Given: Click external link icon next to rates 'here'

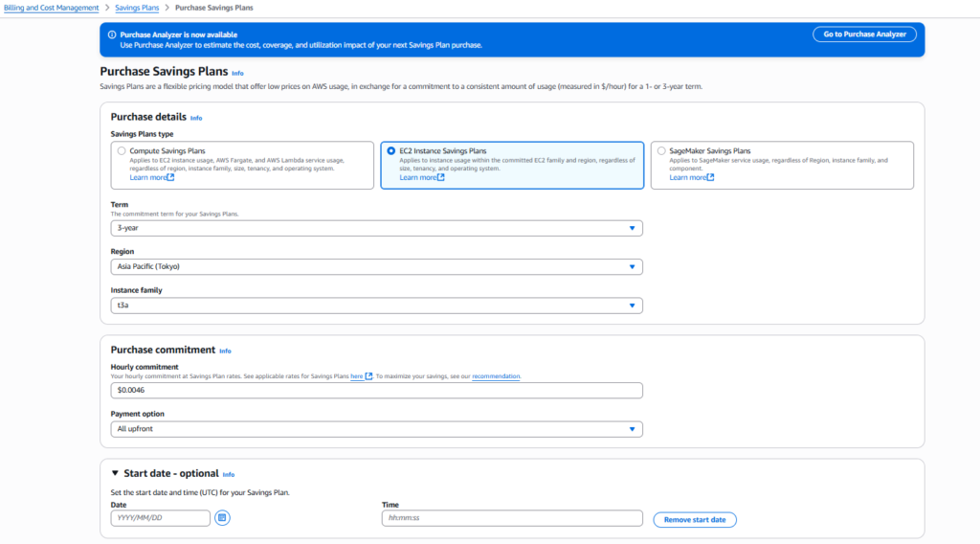Looking at the screenshot, I should point(368,376).
